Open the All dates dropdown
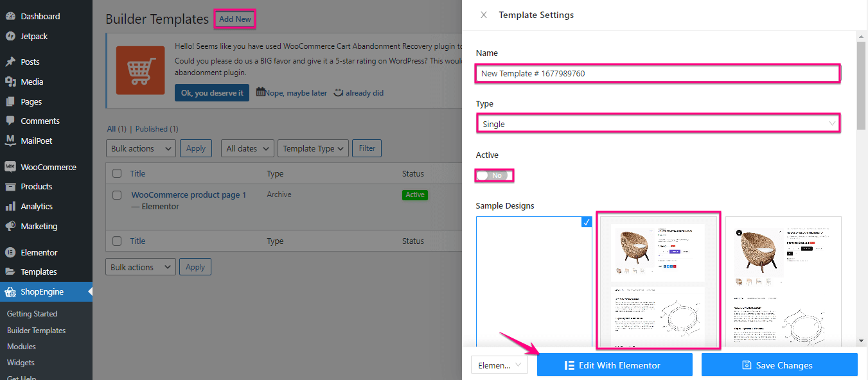868x380 pixels. pos(247,148)
